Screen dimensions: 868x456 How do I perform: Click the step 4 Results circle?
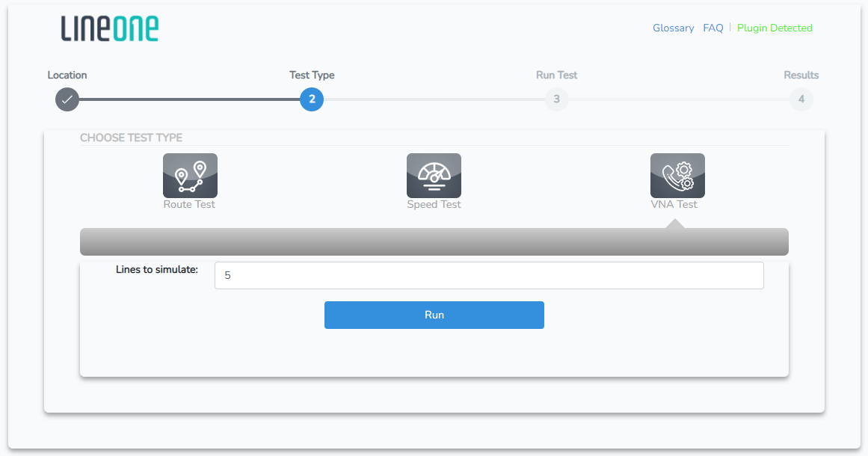point(801,99)
